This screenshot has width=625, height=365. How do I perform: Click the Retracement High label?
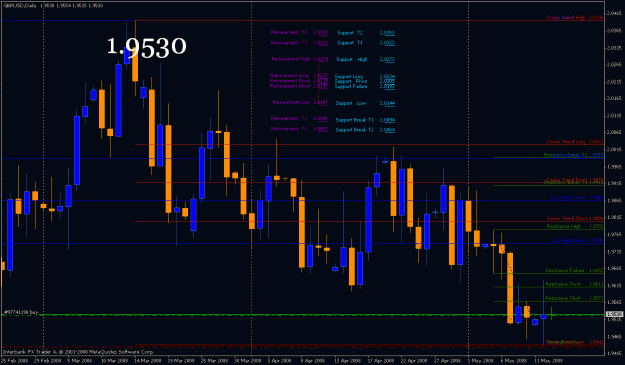coord(291,59)
